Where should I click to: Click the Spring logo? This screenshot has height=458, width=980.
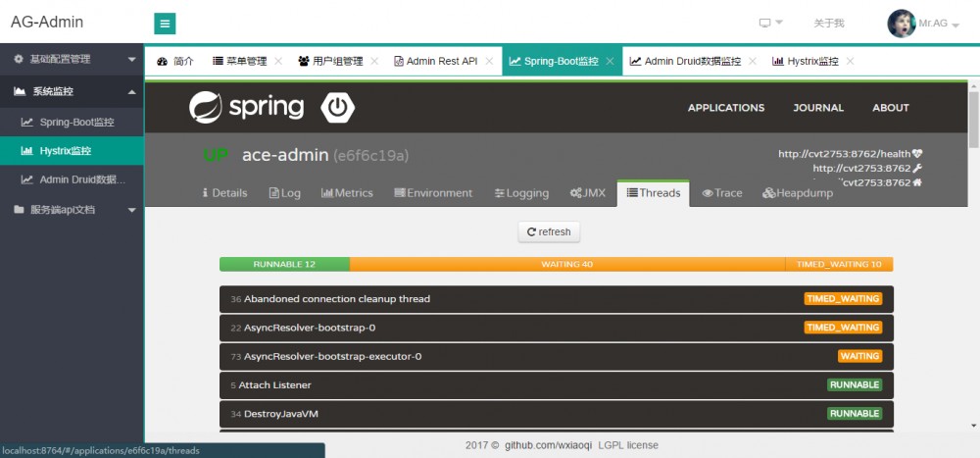(x=246, y=108)
